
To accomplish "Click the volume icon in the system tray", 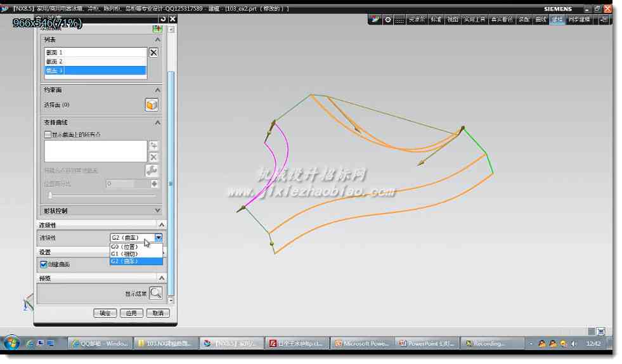I will pyautogui.click(x=574, y=343).
